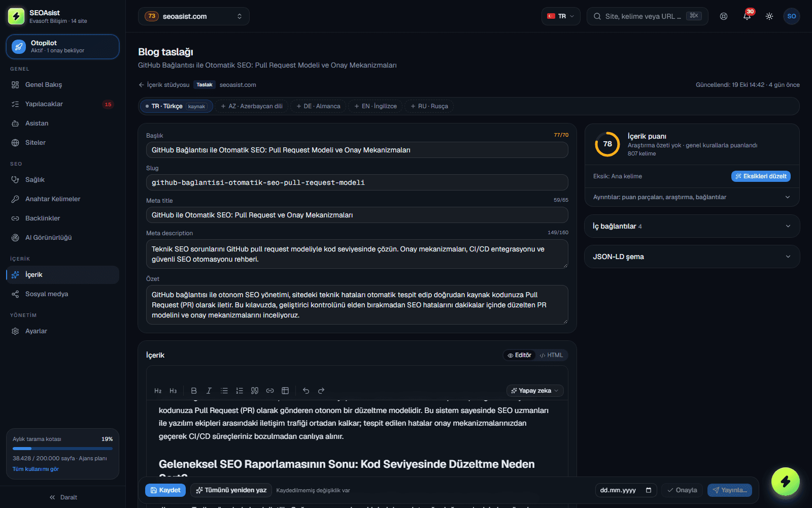
Task: Expand the İç bağlantılar panel
Action: 692,226
